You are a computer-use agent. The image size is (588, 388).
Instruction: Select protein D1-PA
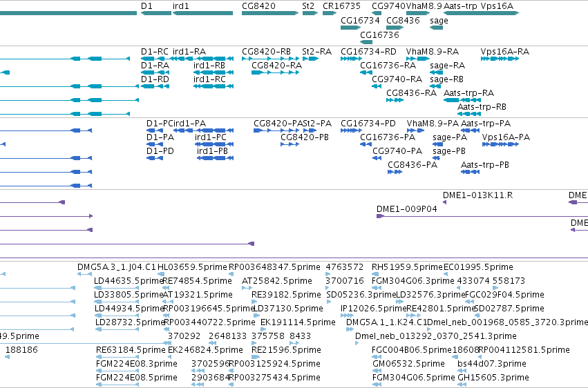tap(155, 144)
